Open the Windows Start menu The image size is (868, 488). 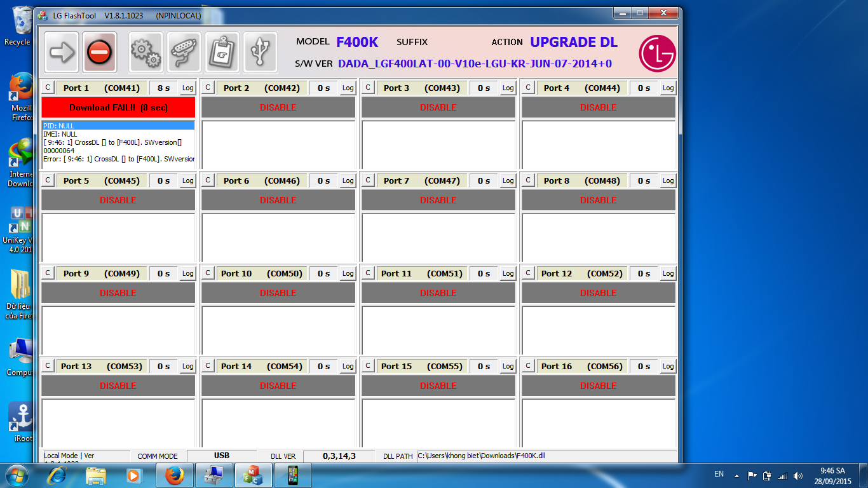coord(17,475)
